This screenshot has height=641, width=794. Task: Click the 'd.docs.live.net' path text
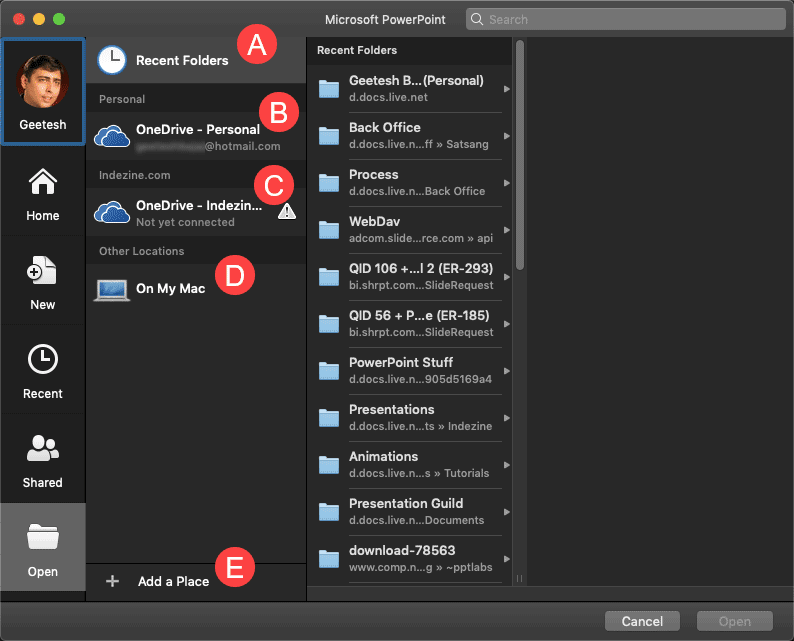point(388,97)
